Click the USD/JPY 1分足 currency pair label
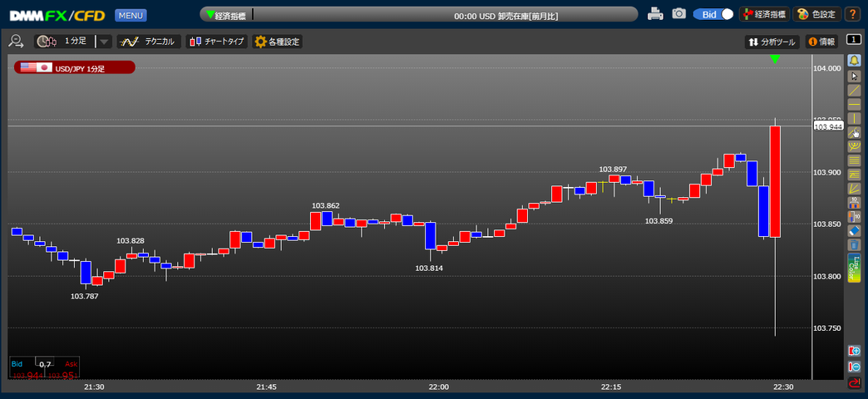The image size is (868, 399). pyautogui.click(x=75, y=68)
